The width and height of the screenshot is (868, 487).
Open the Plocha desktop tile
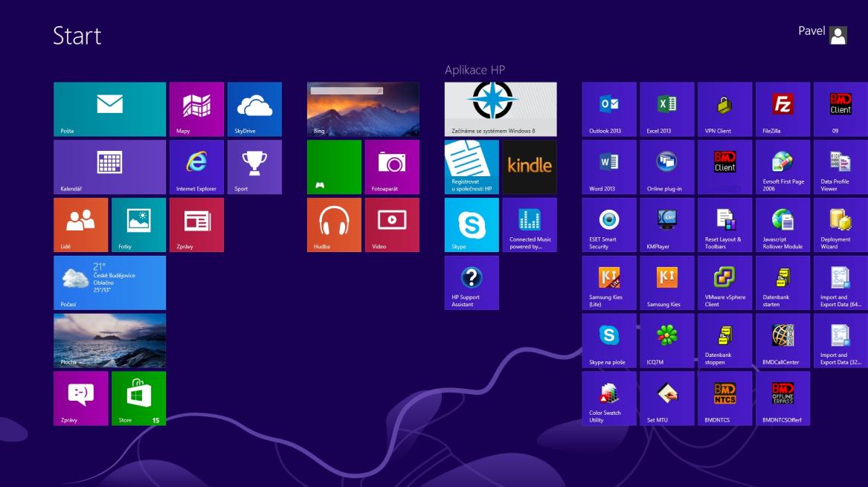point(109,341)
